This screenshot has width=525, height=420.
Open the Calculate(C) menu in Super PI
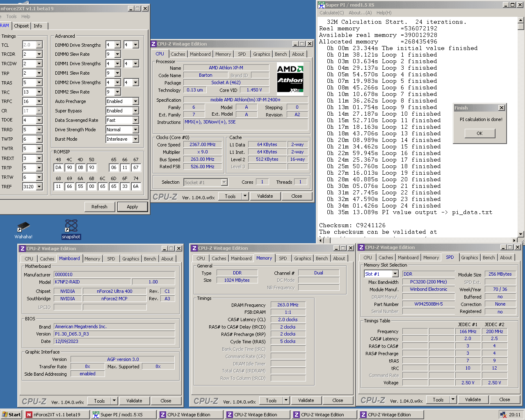332,13
